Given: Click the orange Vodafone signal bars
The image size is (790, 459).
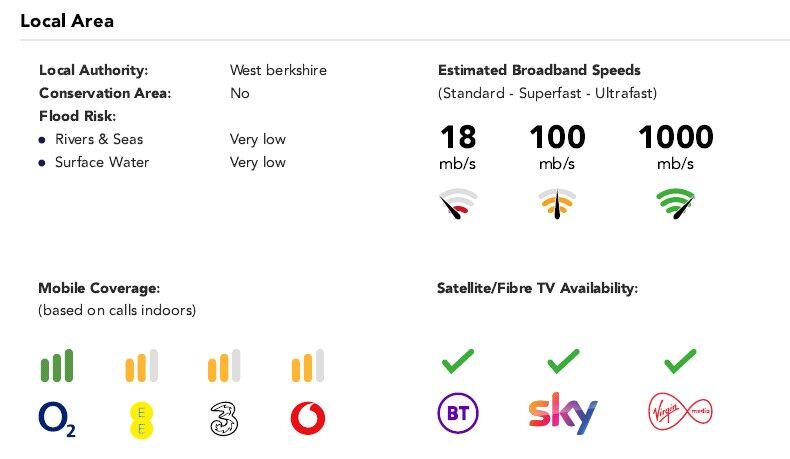Looking at the screenshot, I should pyautogui.click(x=307, y=365).
